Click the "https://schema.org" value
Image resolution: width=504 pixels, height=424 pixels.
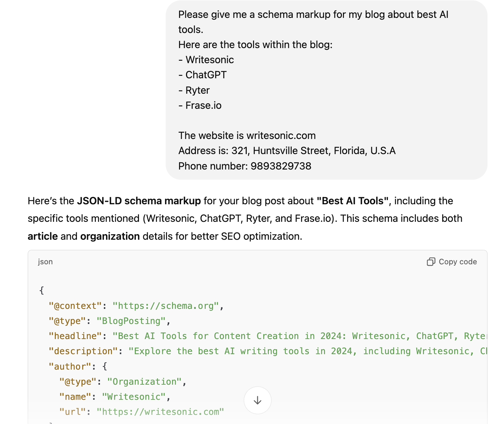point(166,306)
